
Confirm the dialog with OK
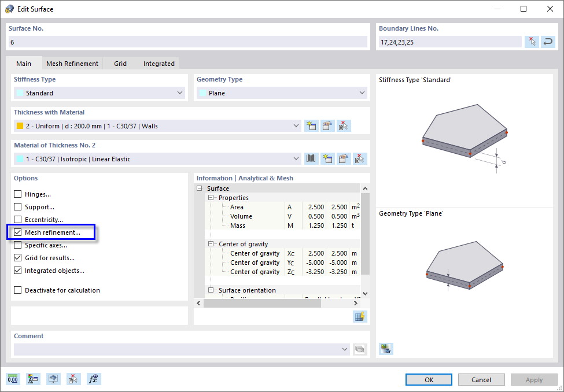[x=429, y=379]
